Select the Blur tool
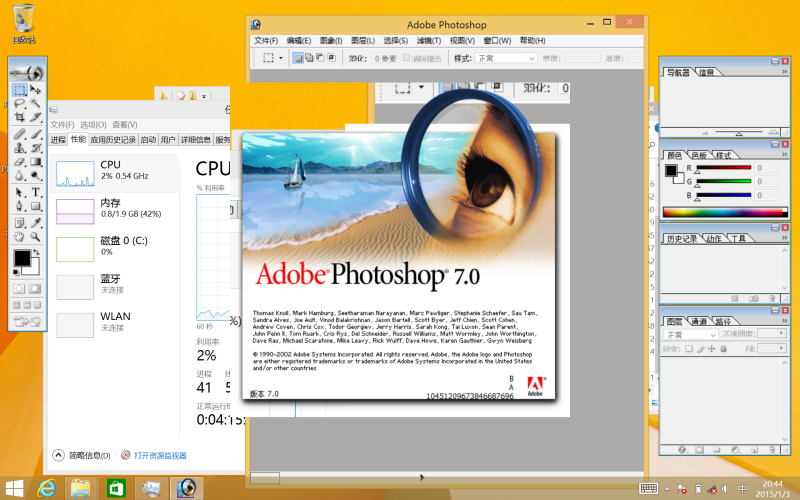Image resolution: width=800 pixels, height=500 pixels. [x=19, y=176]
